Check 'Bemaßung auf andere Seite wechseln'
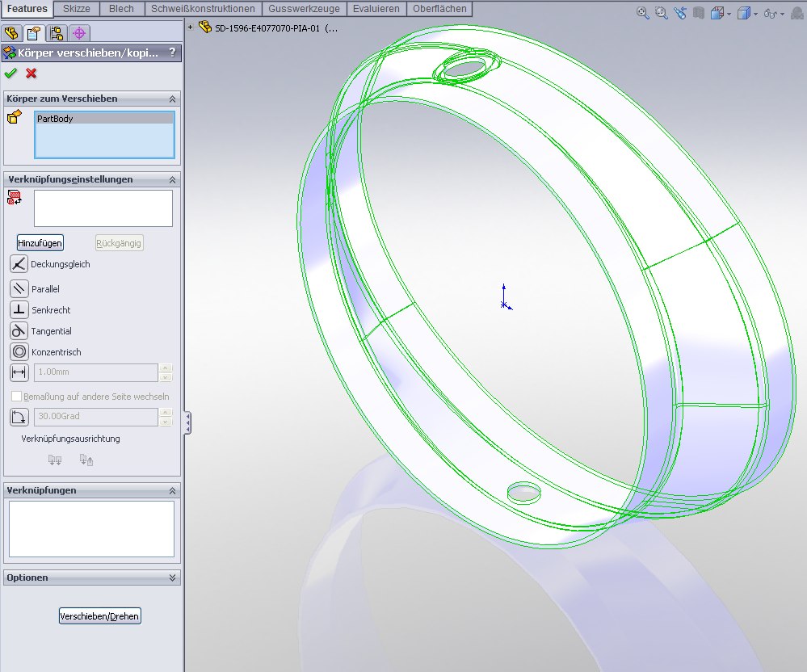The image size is (807, 672). tap(17, 397)
